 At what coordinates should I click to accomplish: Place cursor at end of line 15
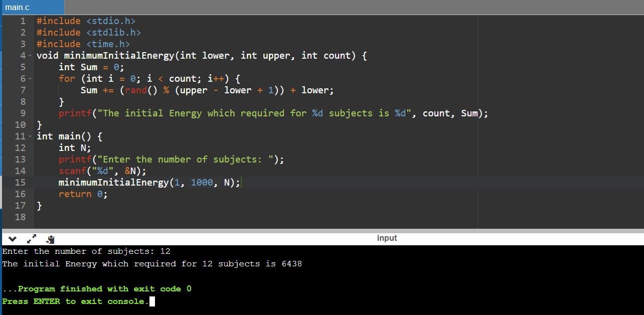[x=241, y=183]
